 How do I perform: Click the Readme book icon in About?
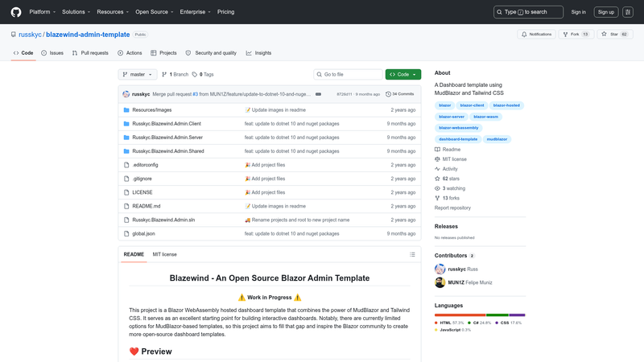pos(437,150)
